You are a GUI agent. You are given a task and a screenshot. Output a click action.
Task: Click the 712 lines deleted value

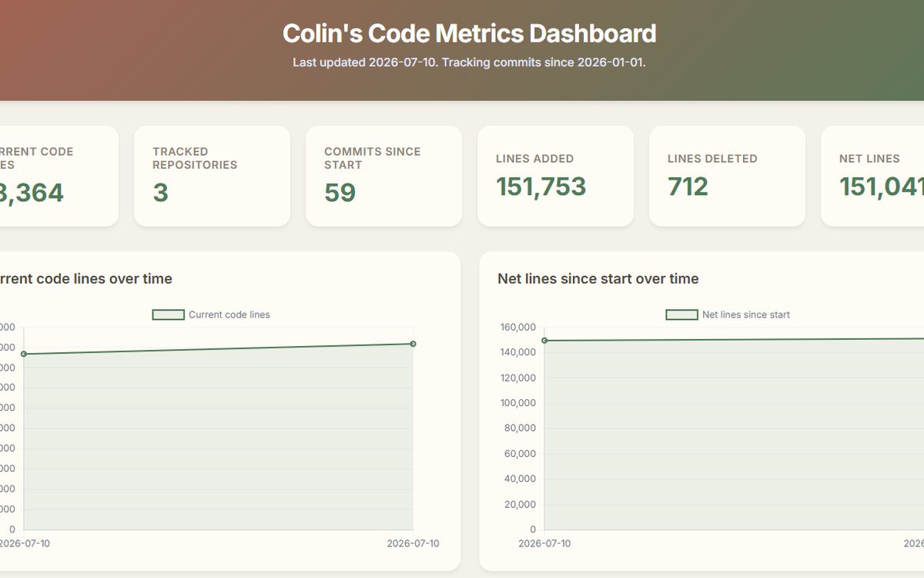pyautogui.click(x=688, y=187)
